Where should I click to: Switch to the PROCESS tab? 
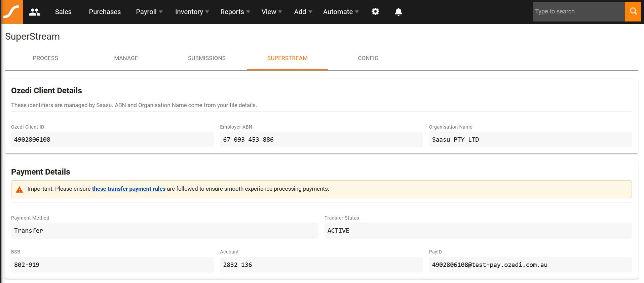click(45, 58)
